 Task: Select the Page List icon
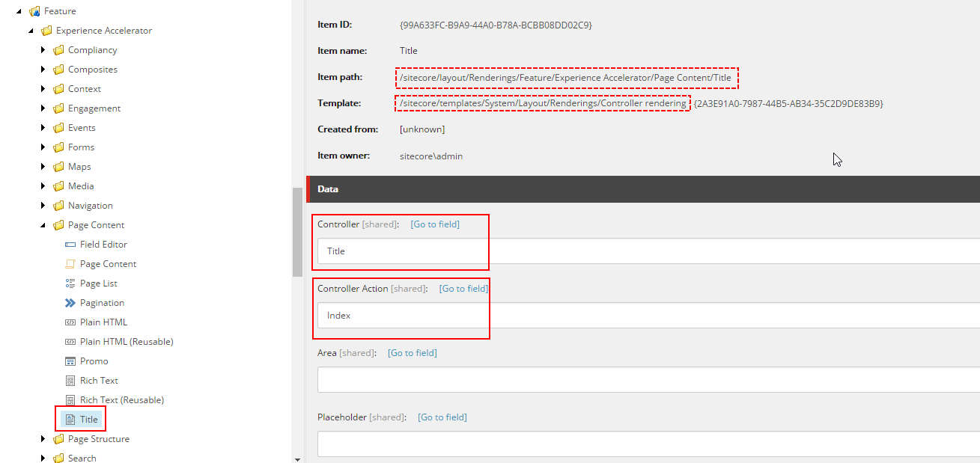point(70,283)
